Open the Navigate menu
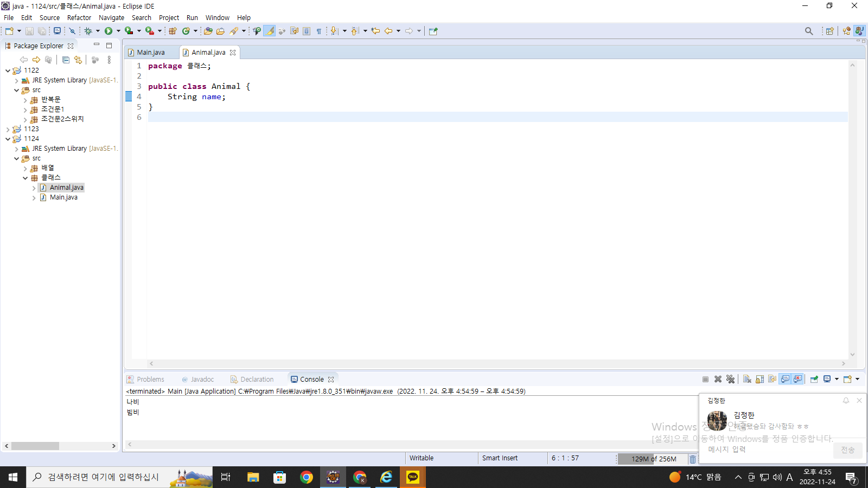Screen dimensions: 868x488 coord(111,17)
